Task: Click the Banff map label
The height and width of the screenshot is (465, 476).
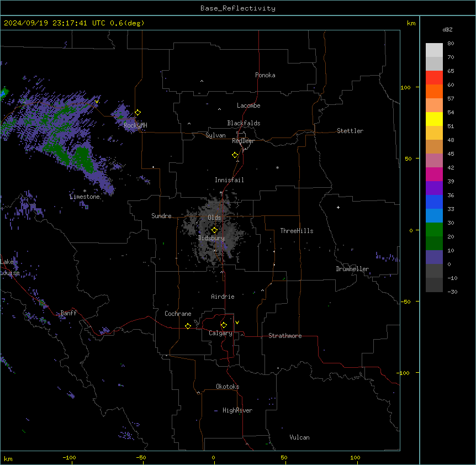Action: point(68,313)
